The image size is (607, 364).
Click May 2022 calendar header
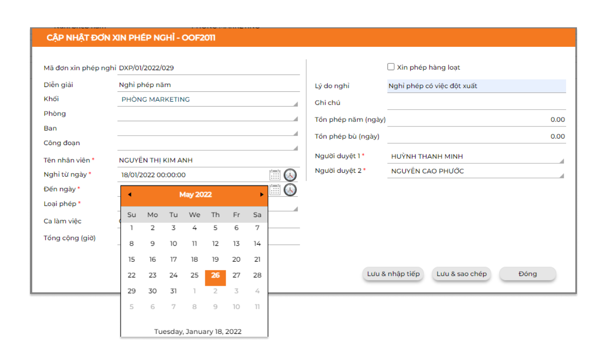coord(195,195)
